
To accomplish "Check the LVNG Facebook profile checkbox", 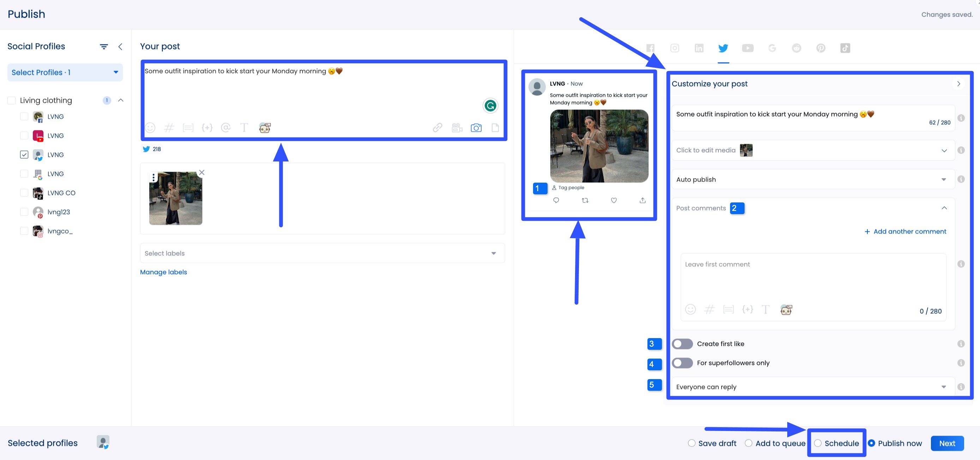I will point(24,116).
